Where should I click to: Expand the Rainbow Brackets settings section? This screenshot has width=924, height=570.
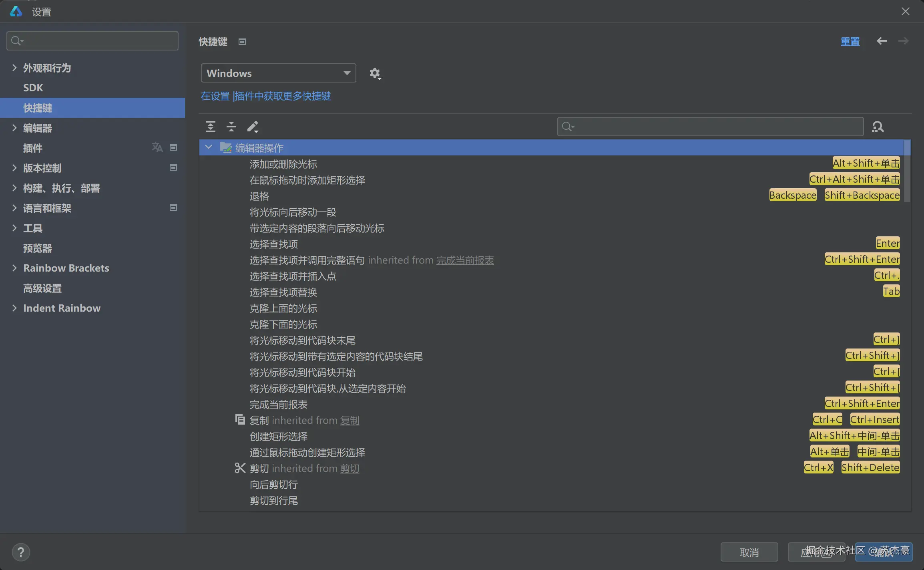pyautogui.click(x=14, y=268)
